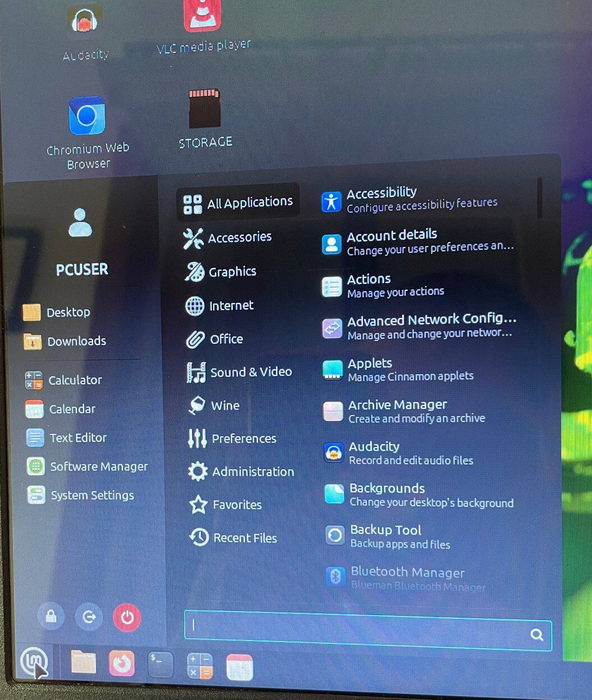Open the STORAGE drive desktop icon

coord(205,118)
